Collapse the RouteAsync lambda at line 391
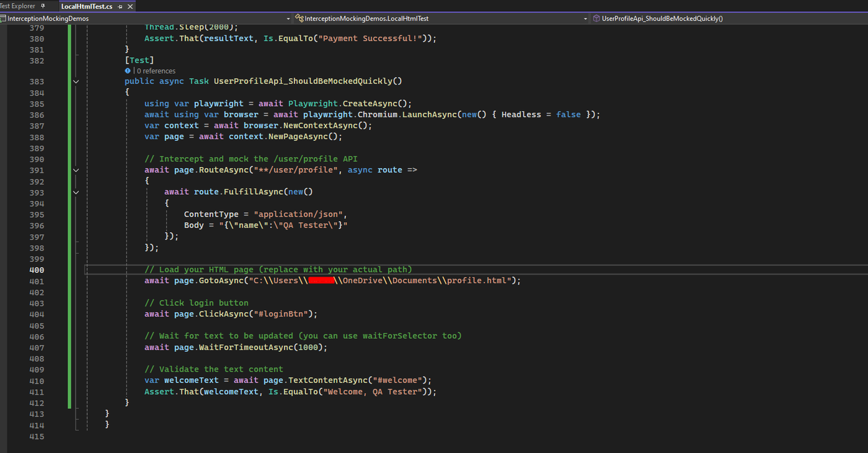868x453 pixels. tap(76, 170)
